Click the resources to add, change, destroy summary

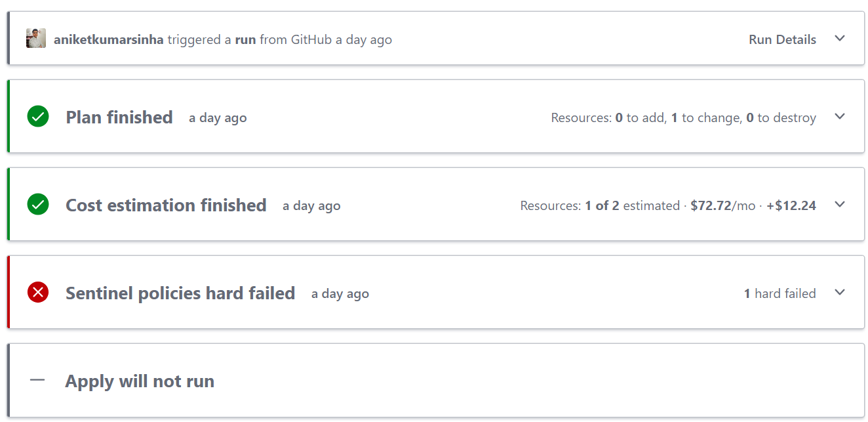pyautogui.click(x=683, y=118)
